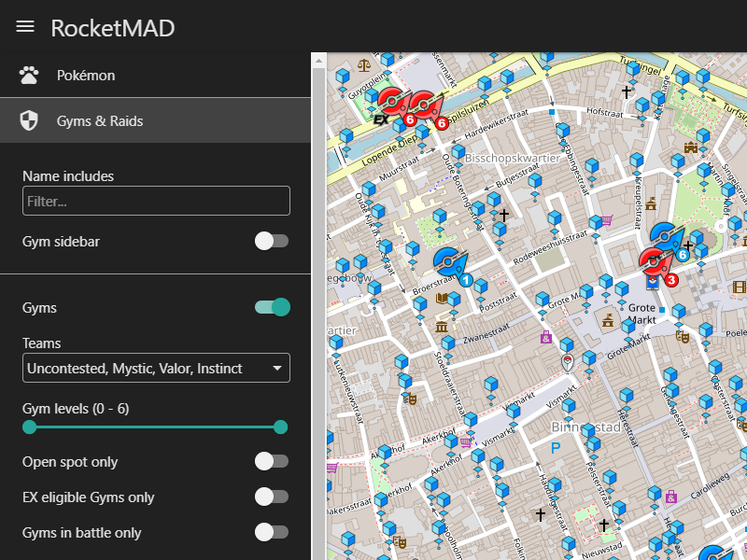Turn off the Gyms toggle

coord(272,307)
